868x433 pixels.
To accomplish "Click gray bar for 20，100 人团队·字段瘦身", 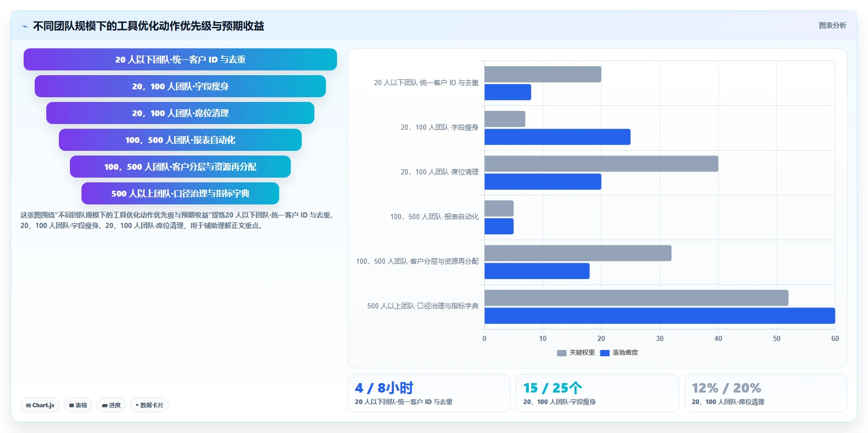I will pyautogui.click(x=505, y=119).
